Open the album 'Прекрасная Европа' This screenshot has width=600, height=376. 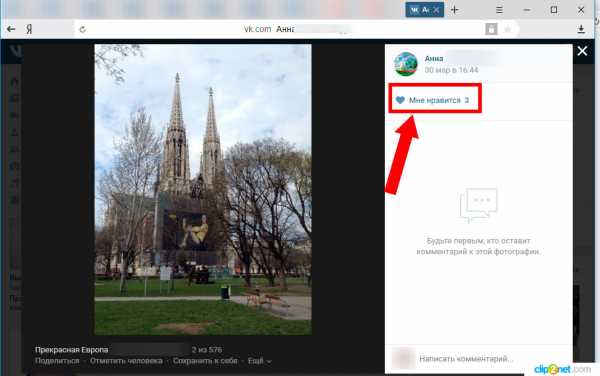click(x=72, y=350)
